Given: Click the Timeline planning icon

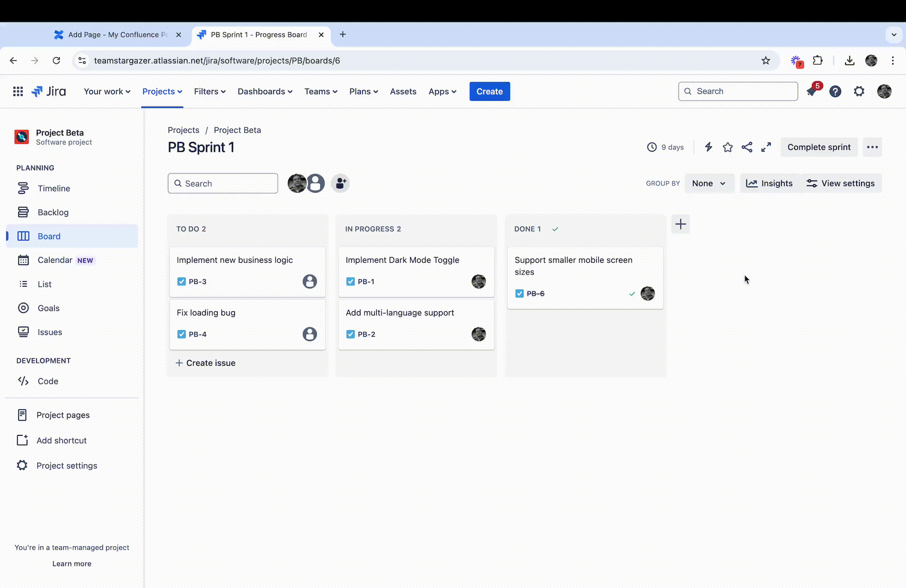Looking at the screenshot, I should point(22,188).
